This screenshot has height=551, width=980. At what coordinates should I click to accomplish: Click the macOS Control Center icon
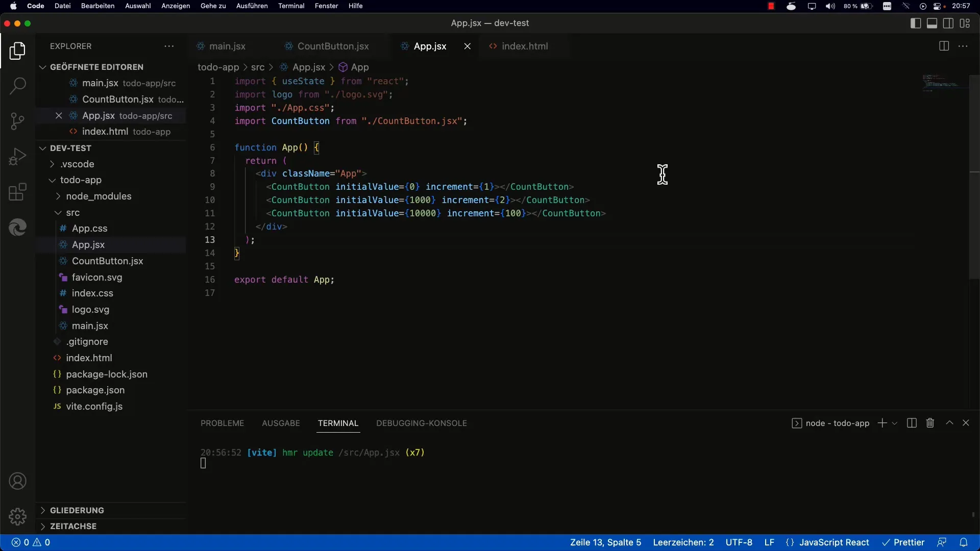(938, 6)
